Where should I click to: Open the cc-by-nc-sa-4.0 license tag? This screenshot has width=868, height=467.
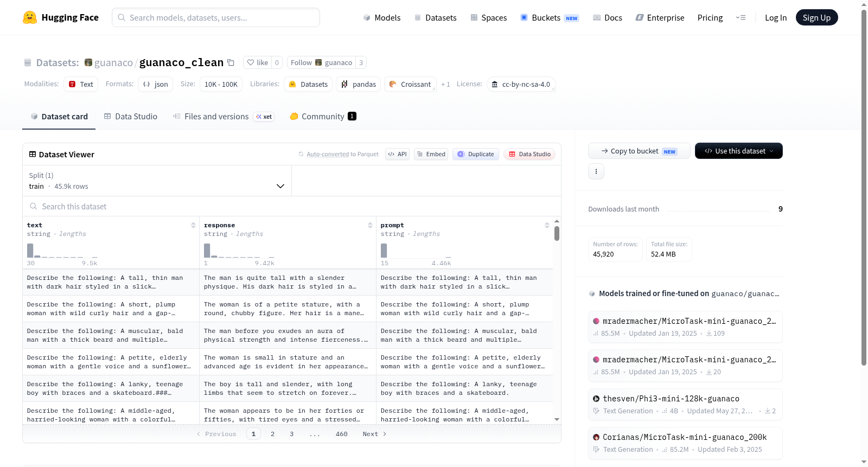(521, 84)
